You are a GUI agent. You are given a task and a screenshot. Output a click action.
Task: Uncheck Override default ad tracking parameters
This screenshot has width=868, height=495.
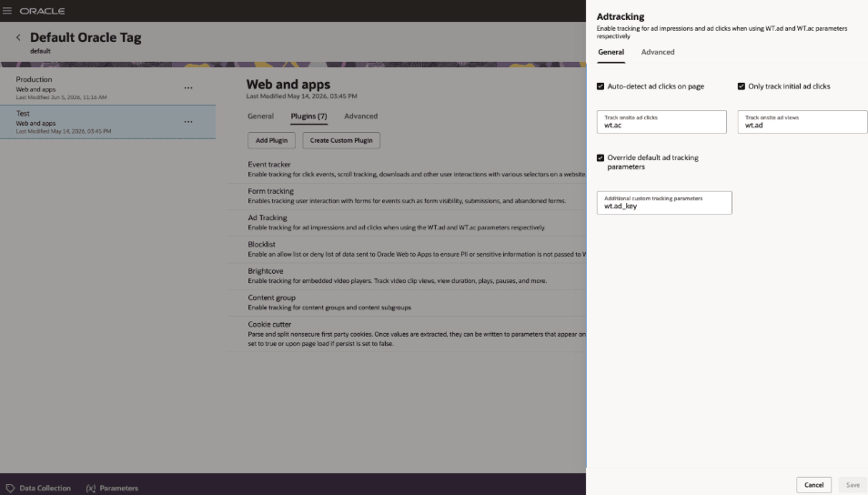601,157
